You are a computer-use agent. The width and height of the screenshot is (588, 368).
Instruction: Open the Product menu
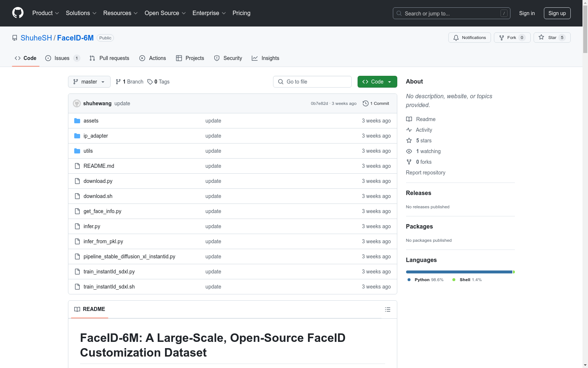tap(46, 13)
